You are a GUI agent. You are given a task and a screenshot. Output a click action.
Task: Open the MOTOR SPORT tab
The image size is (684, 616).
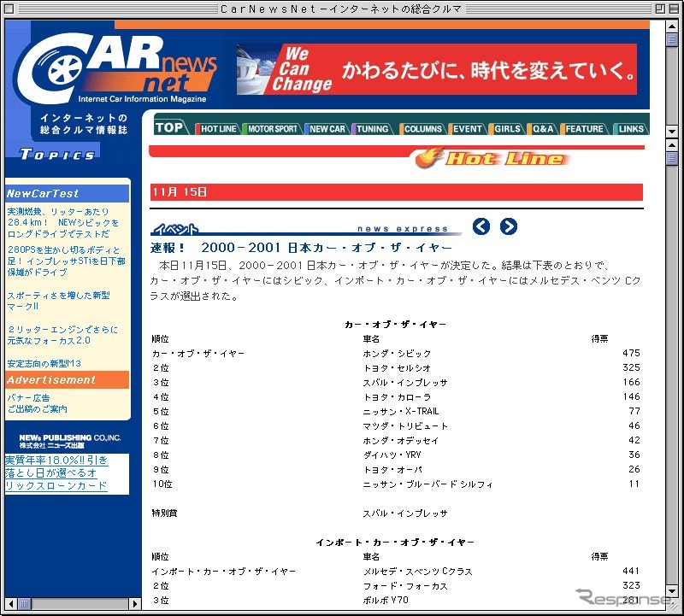point(272,129)
